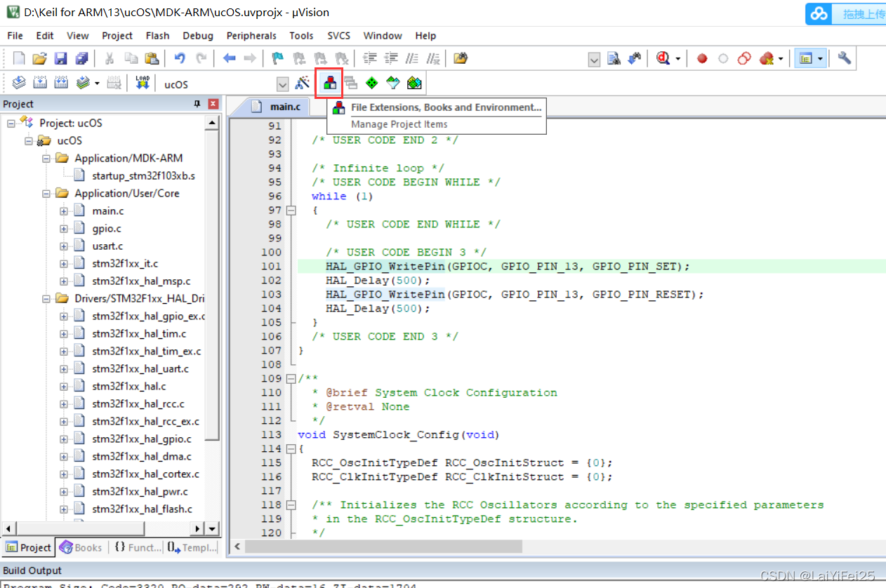This screenshot has height=588, width=886.
Task: Switch to the Funct... panel tab
Action: (x=137, y=547)
